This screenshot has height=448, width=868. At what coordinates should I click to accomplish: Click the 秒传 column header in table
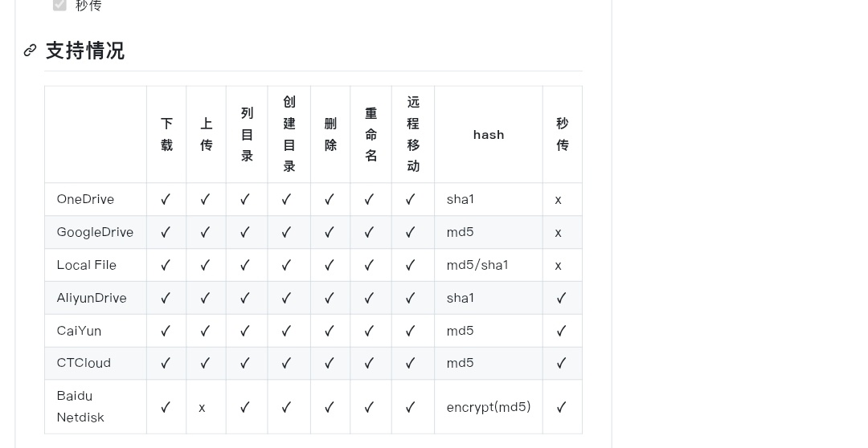click(x=563, y=134)
